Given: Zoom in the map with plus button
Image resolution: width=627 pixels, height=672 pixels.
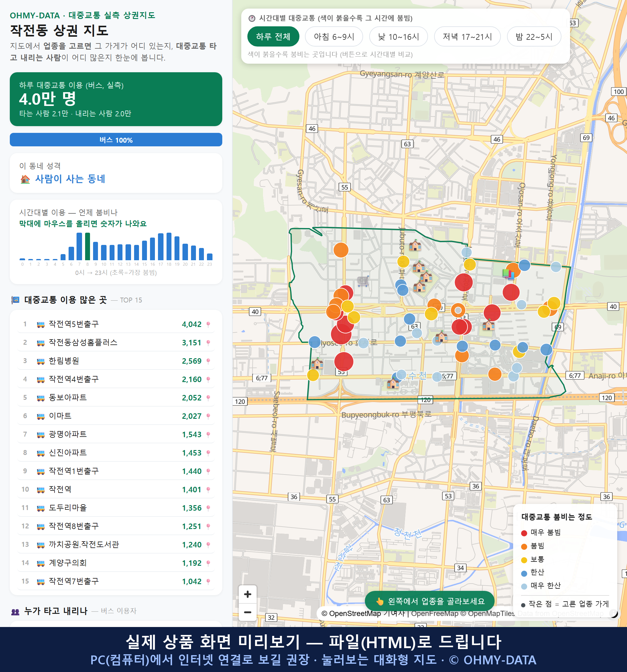Looking at the screenshot, I should (247, 594).
